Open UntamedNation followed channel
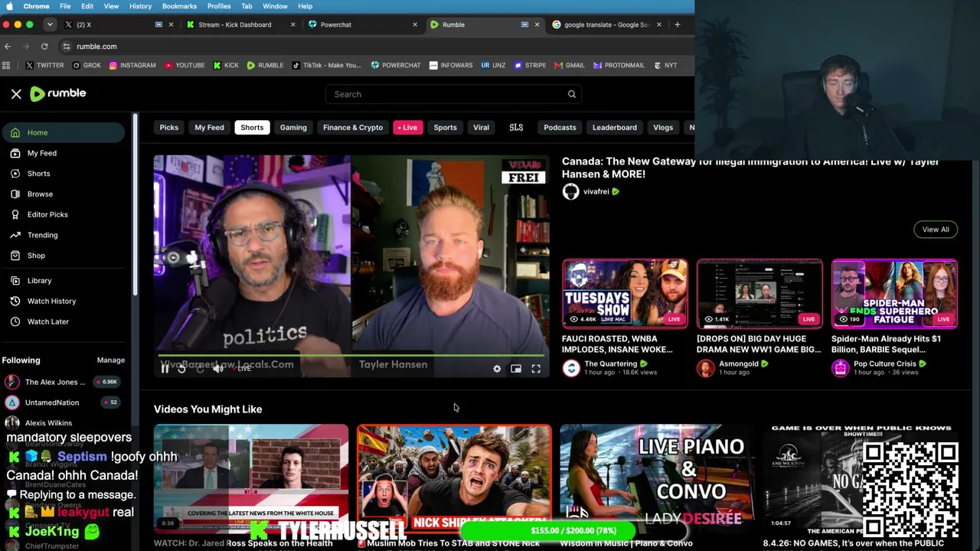The height and width of the screenshot is (551, 980). click(63, 403)
